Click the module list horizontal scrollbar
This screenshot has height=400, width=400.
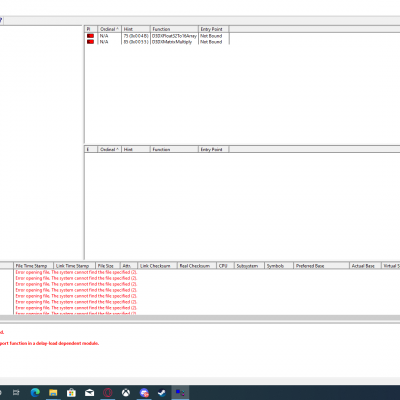[x=200, y=318]
